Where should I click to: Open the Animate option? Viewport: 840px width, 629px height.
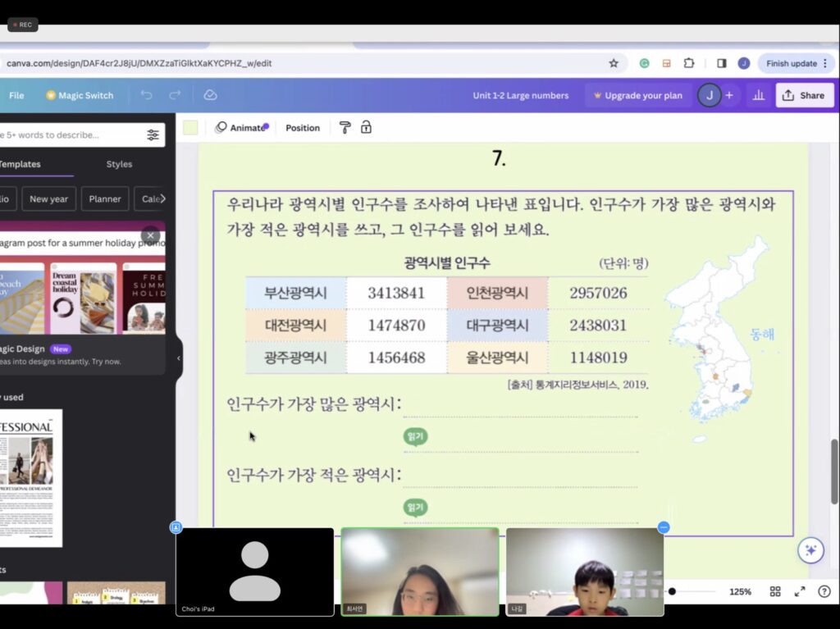242,127
